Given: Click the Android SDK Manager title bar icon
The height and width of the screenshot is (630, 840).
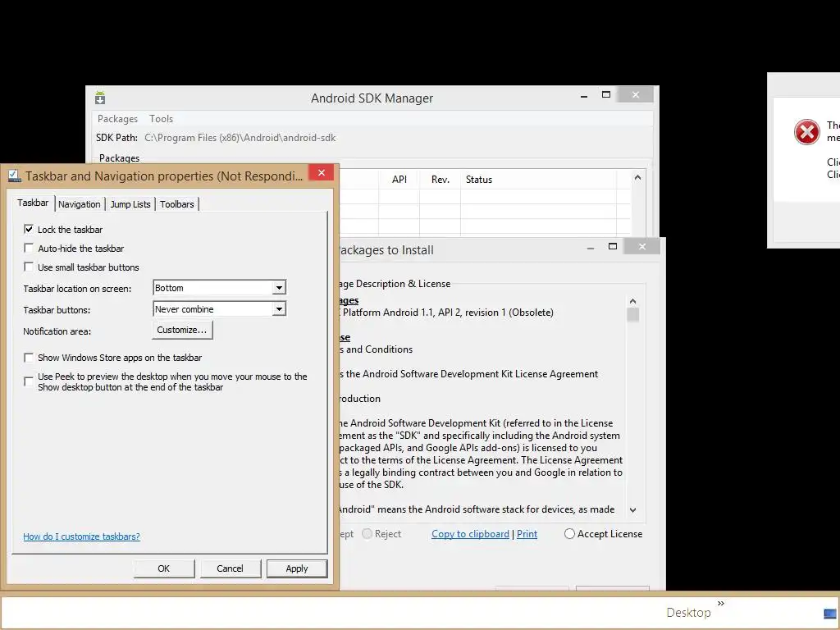Looking at the screenshot, I should point(100,98).
